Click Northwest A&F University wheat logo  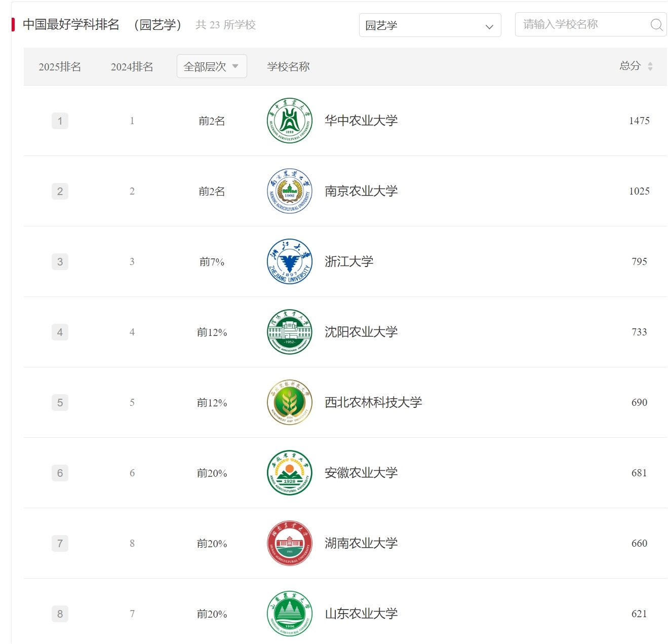tap(289, 402)
